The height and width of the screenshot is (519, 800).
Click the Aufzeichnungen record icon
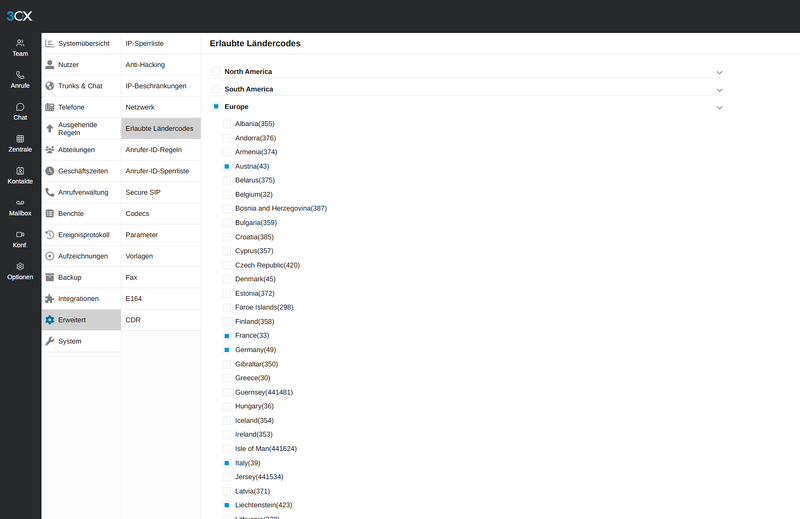coord(49,256)
